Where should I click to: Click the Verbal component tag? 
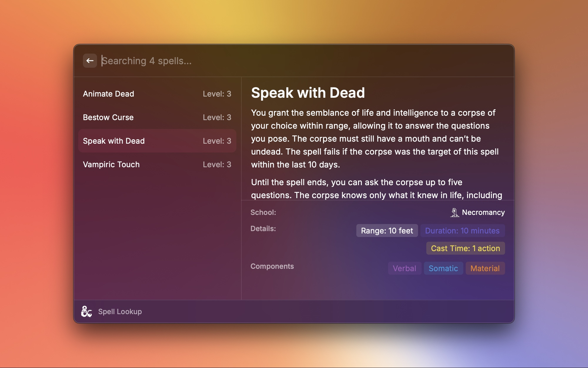tap(405, 268)
